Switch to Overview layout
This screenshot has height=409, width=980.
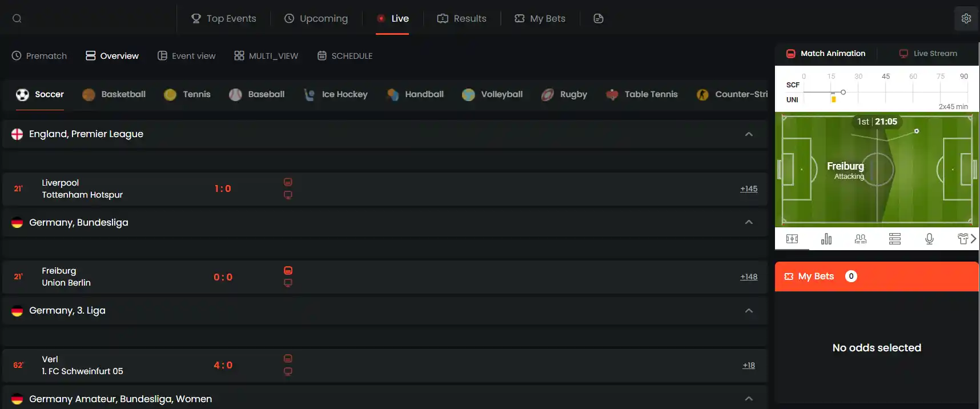pos(112,55)
